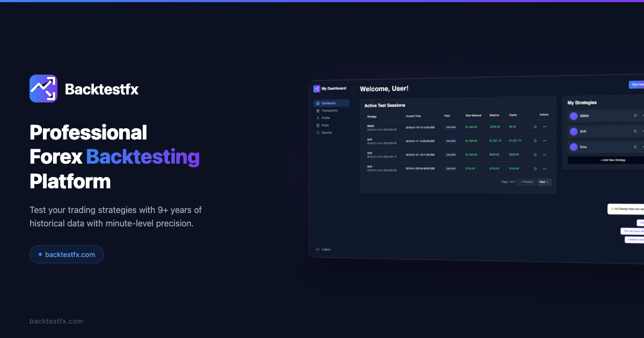
Task: Click the footer backtestfx.com text
Action: pyautogui.click(x=56, y=321)
